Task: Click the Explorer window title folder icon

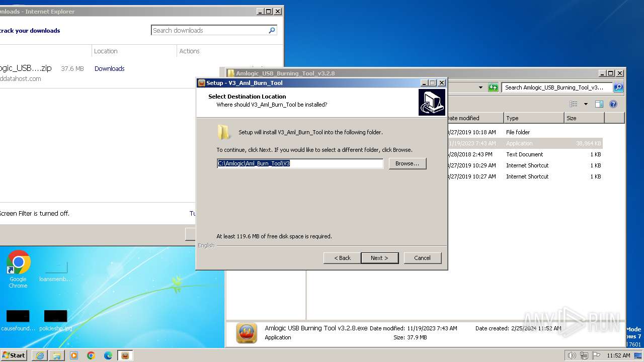Action: [x=231, y=73]
